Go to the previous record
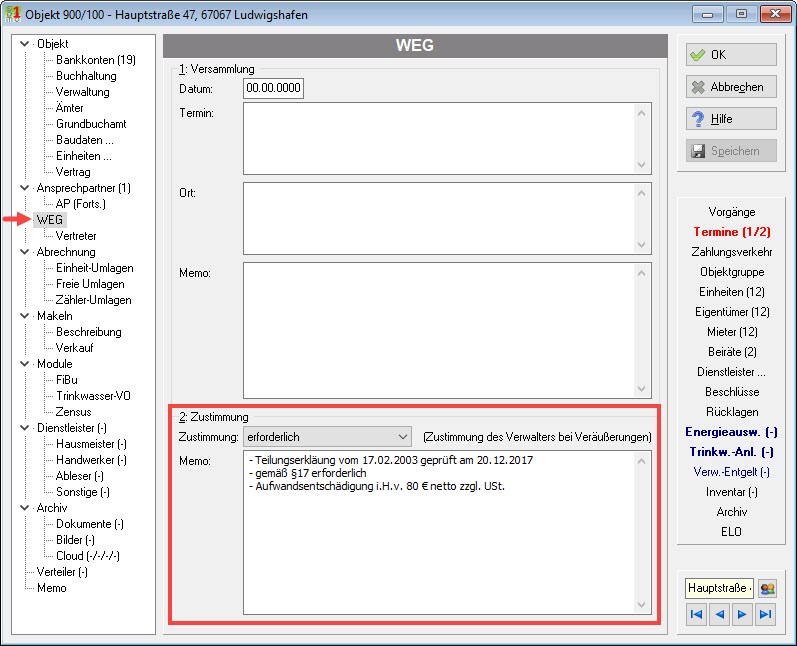Screen dimensions: 797x646 point(719,614)
